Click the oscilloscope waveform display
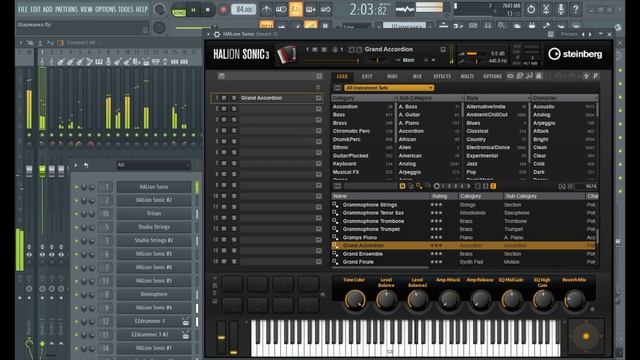This screenshot has width=640, height=360. (x=404, y=9)
